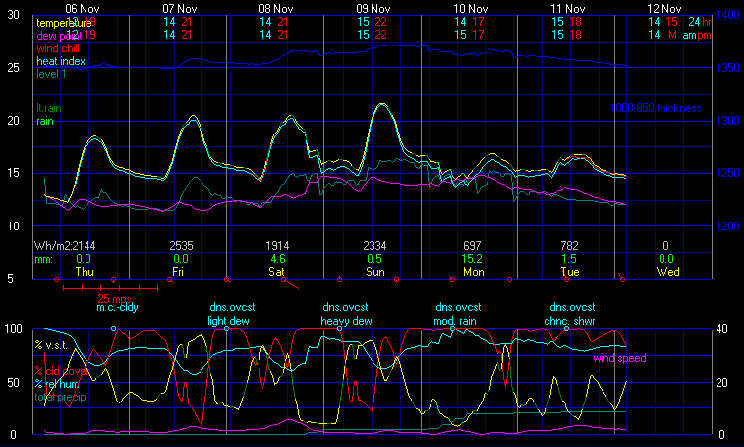This screenshot has width=744, height=447.
Task: Select the '1350' thickness axis value
Action: click(x=728, y=68)
